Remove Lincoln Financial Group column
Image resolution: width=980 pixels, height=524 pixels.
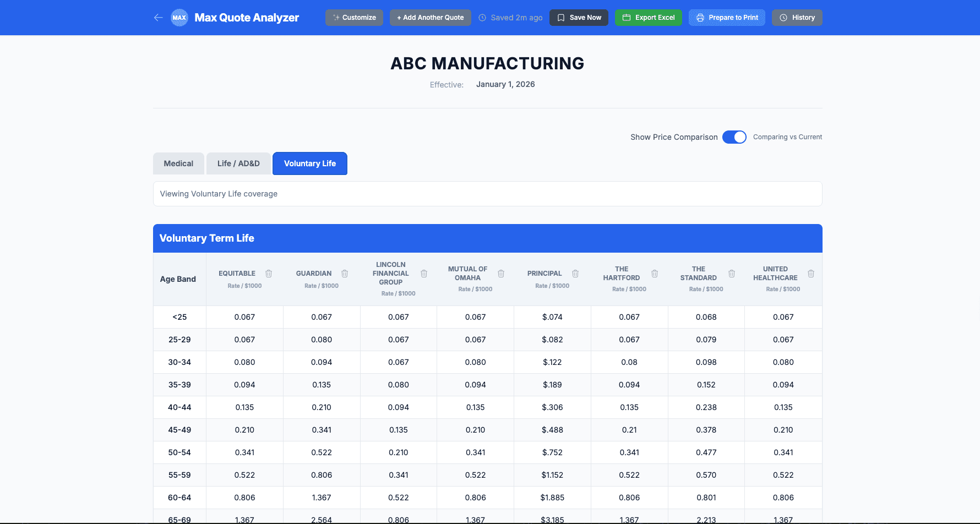(x=424, y=274)
